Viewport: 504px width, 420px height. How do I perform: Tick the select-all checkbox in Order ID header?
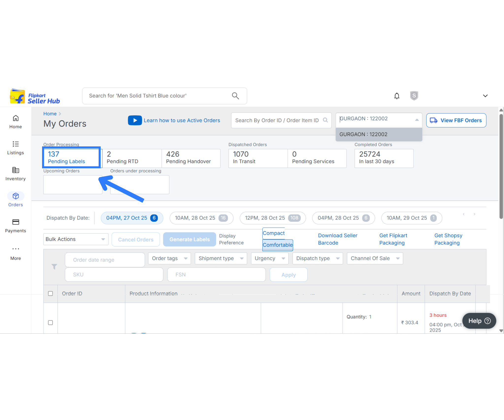pos(50,293)
